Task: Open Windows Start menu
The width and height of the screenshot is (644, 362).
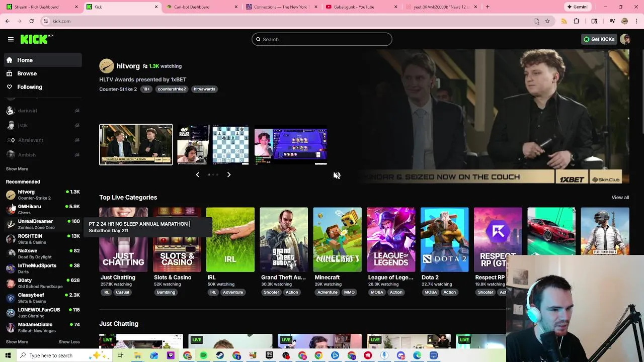Action: (8, 355)
